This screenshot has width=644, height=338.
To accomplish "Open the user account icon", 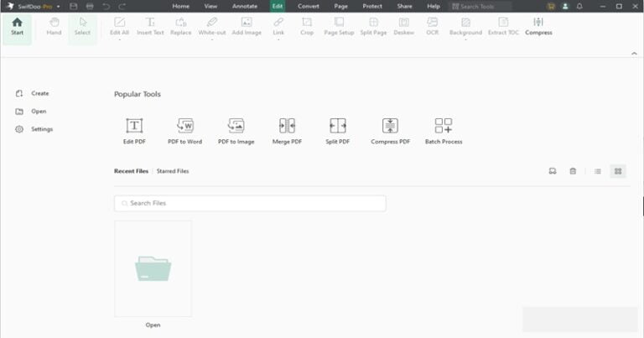I will [x=565, y=6].
